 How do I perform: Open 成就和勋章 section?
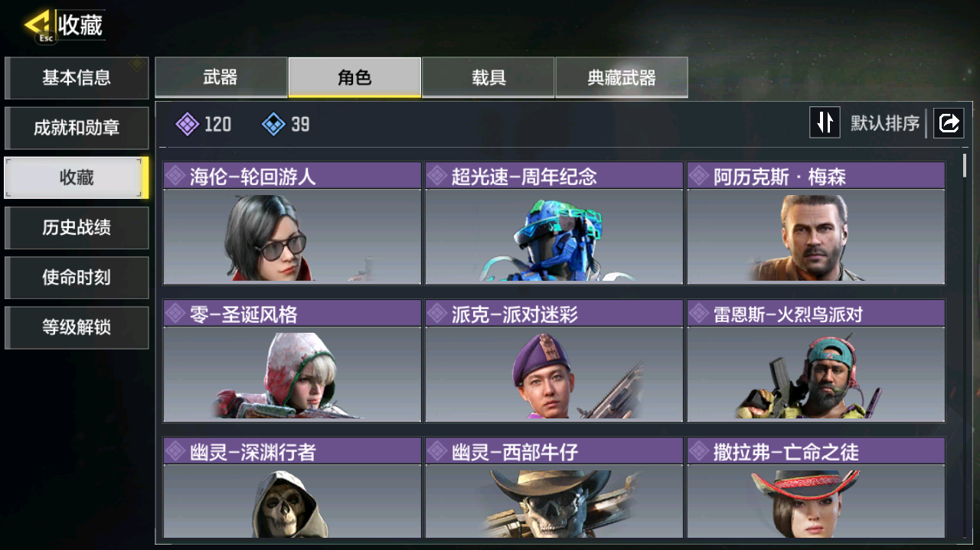tap(77, 128)
